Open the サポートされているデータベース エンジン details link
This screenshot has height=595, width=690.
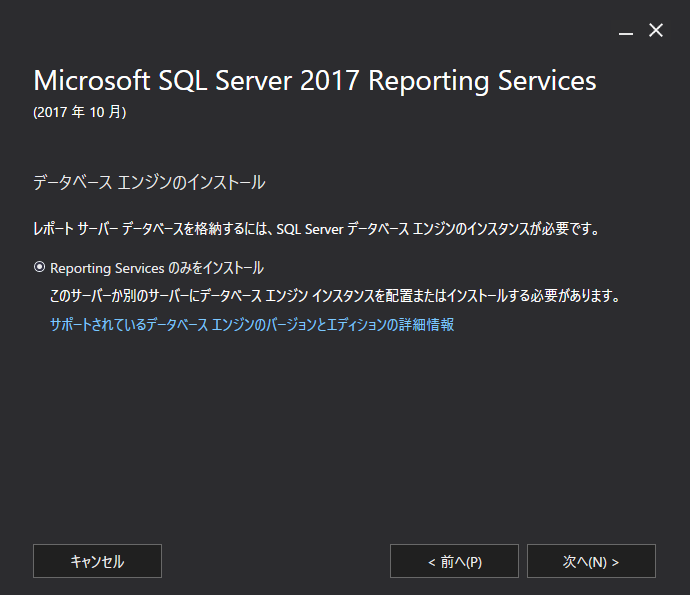click(x=252, y=324)
